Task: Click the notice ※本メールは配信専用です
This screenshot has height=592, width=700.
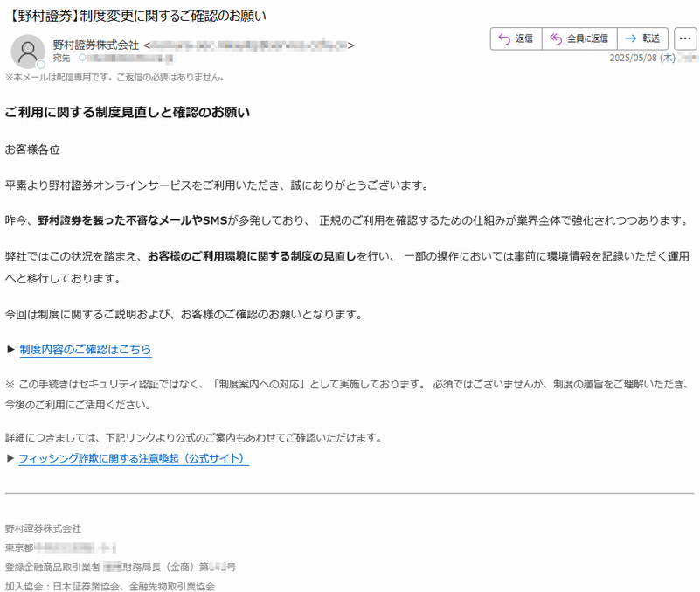Action: 114,77
